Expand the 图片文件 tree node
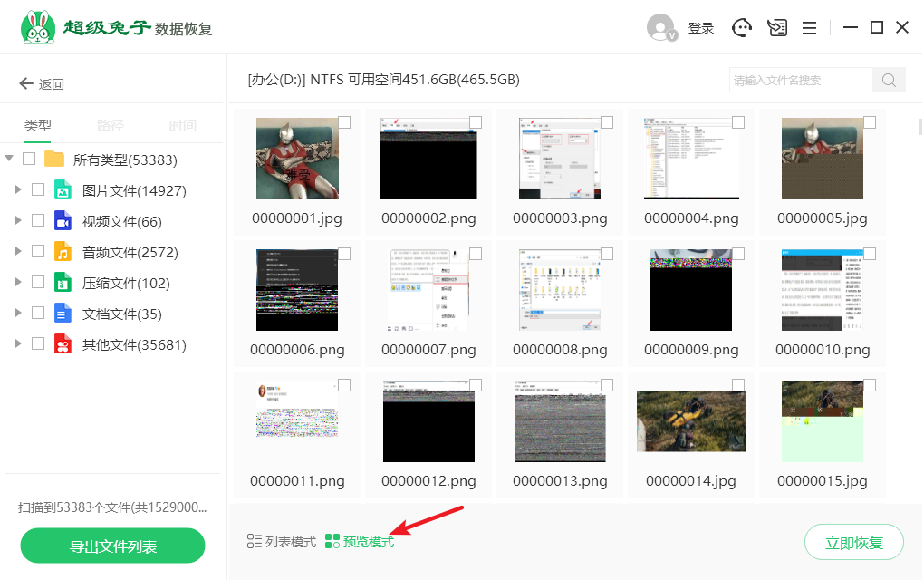 pyautogui.click(x=17, y=190)
